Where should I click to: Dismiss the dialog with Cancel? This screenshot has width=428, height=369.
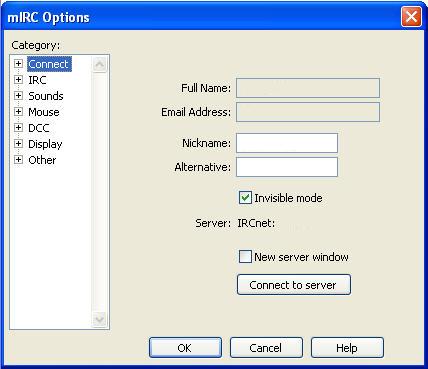pyautogui.click(x=266, y=348)
